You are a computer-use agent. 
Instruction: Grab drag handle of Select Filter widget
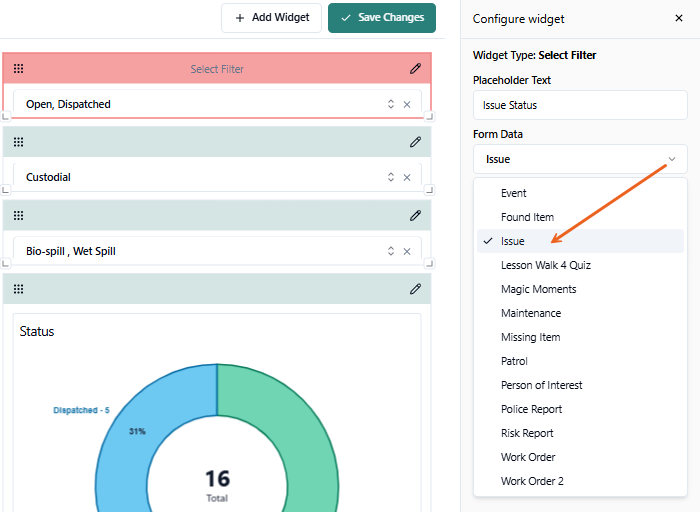click(x=18, y=69)
